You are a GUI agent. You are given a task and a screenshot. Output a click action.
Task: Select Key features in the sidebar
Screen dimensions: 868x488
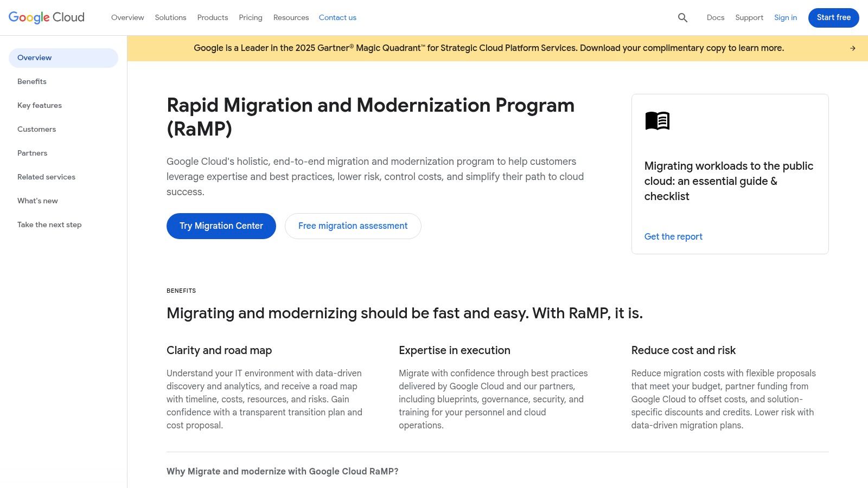click(x=39, y=105)
